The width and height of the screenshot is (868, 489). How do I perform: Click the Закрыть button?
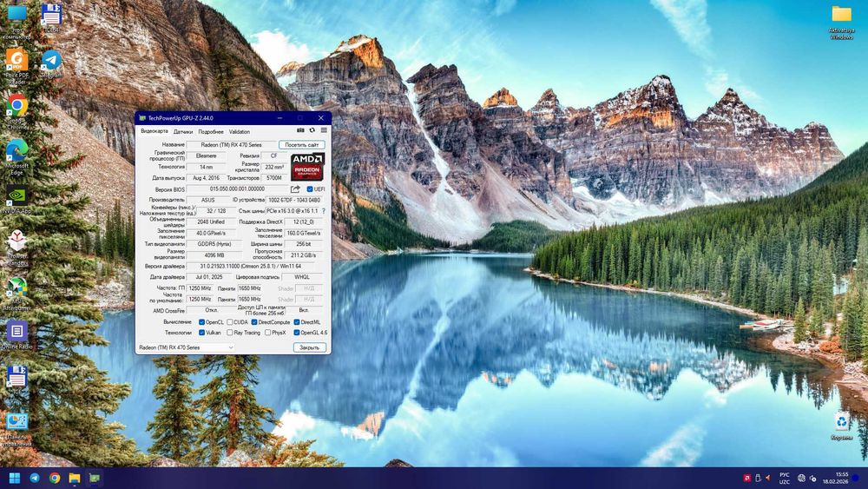[x=310, y=347]
